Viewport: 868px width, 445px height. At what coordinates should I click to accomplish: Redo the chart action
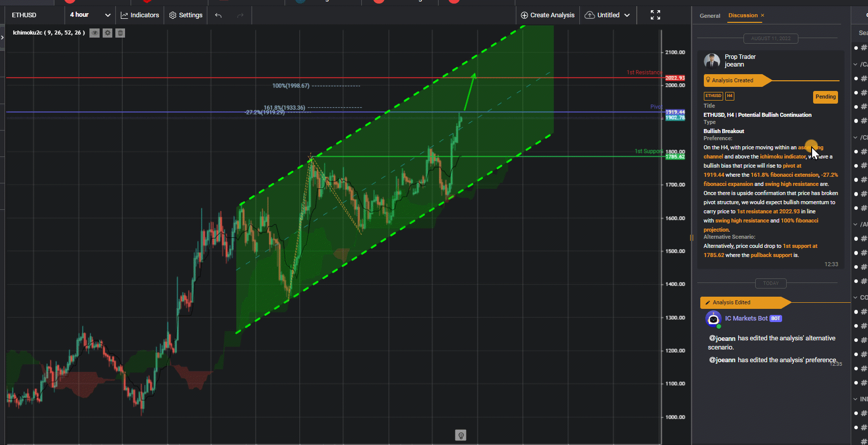pos(240,15)
